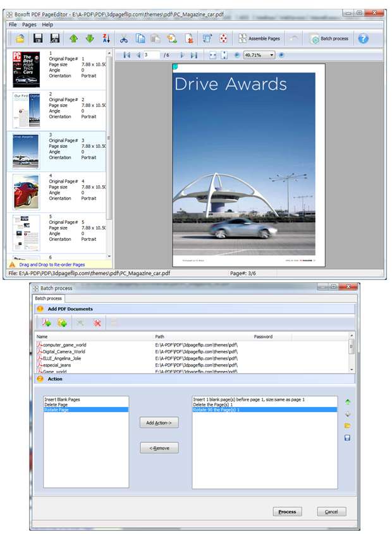Open the 49.71% zoom dropdown
The height and width of the screenshot is (534, 392).
coord(272,55)
